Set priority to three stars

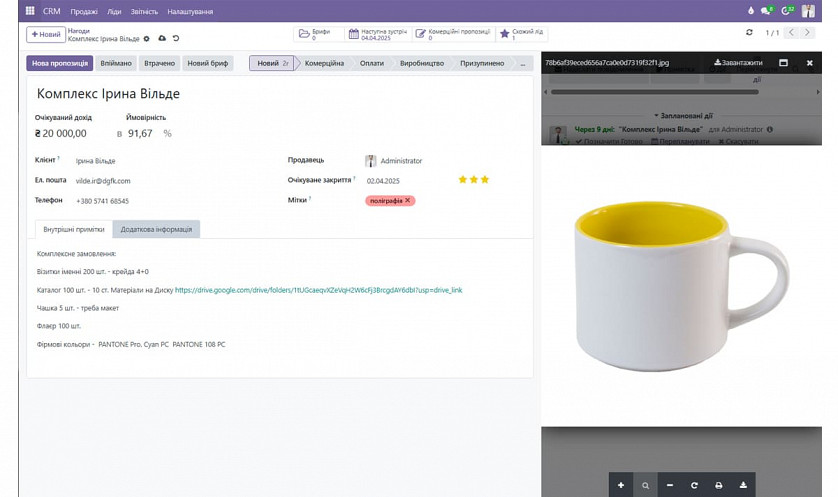(x=485, y=180)
